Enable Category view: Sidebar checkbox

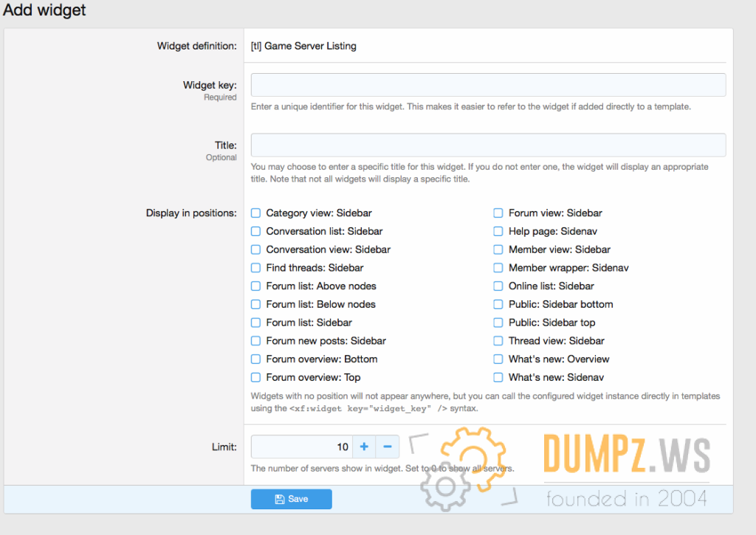tap(256, 213)
